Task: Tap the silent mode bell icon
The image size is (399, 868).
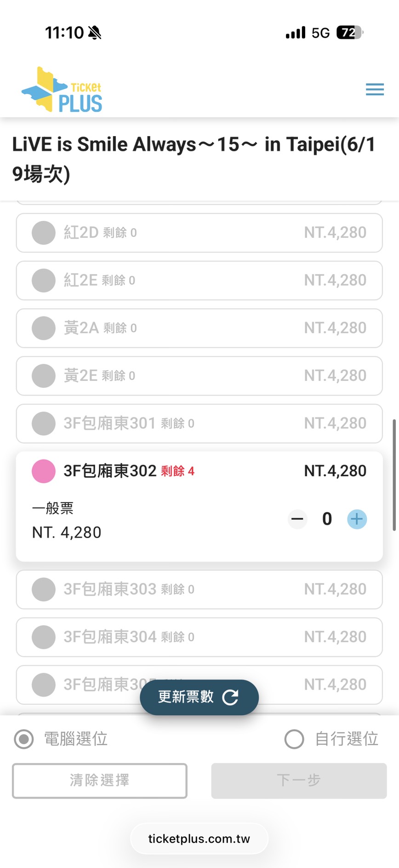Action: pos(95,33)
